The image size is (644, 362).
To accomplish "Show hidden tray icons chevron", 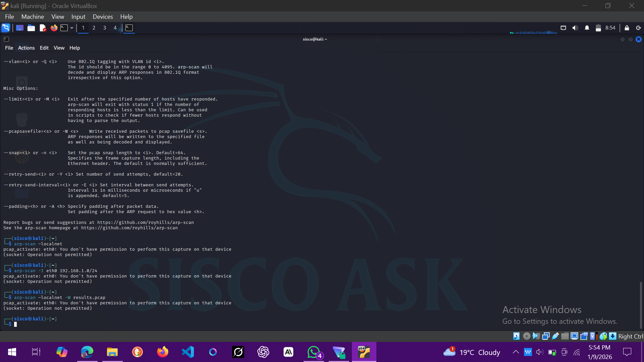I will pos(516,352).
